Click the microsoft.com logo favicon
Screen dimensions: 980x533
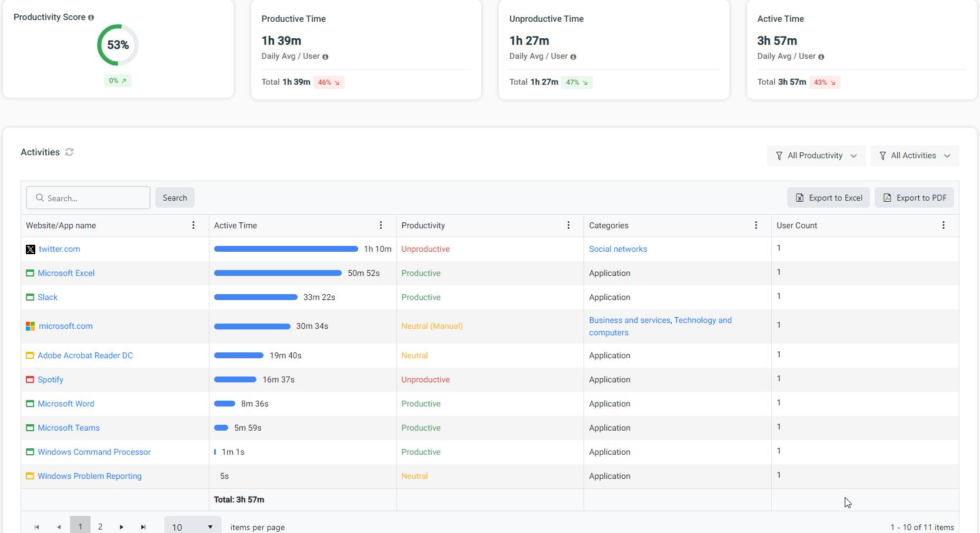point(31,326)
